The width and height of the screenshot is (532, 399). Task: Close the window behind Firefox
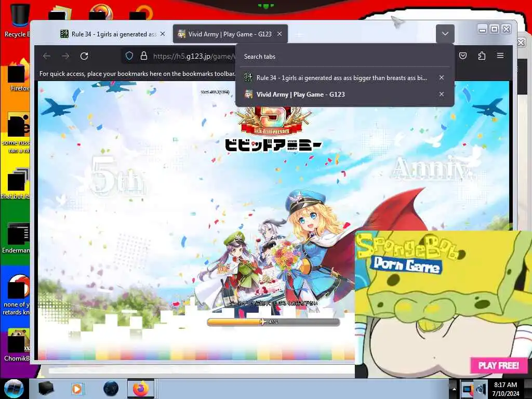pos(522,42)
